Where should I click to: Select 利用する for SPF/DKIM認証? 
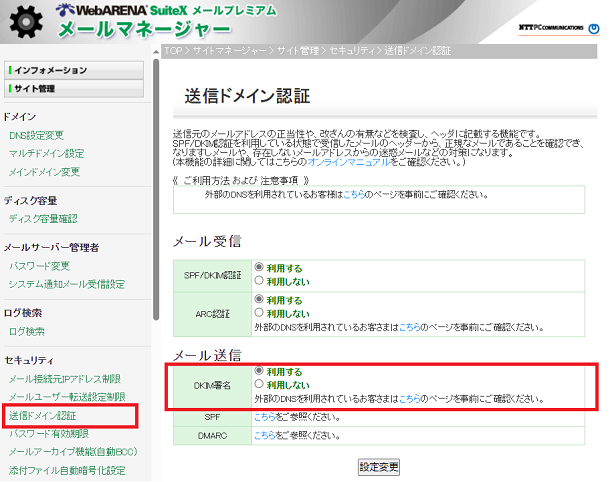point(259,267)
